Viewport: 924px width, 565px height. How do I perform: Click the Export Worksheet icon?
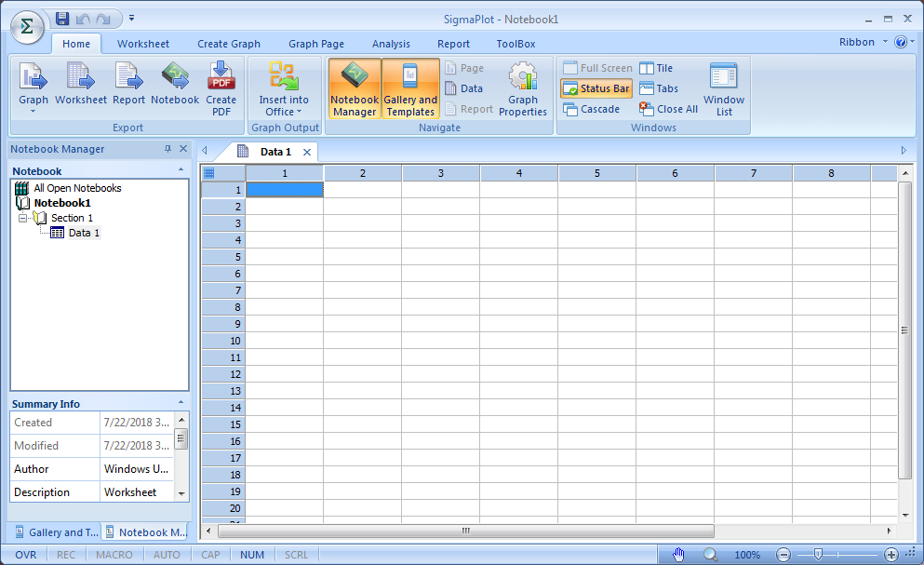pos(81,87)
